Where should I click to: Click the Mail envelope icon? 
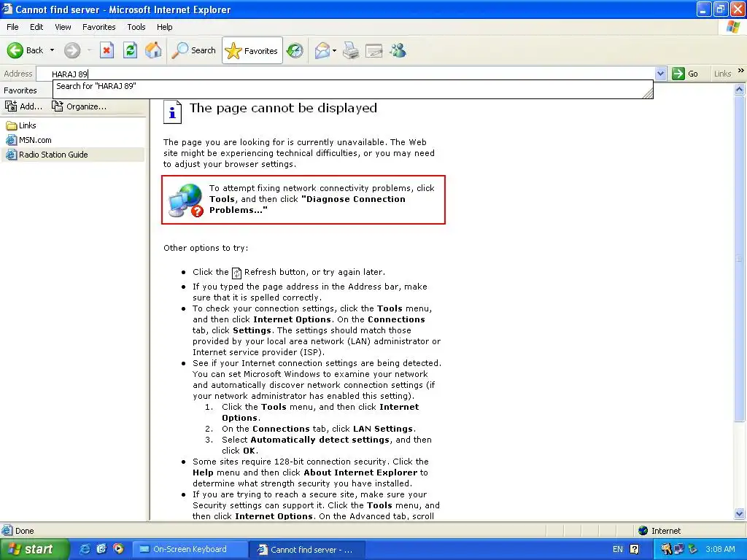pyautogui.click(x=322, y=50)
